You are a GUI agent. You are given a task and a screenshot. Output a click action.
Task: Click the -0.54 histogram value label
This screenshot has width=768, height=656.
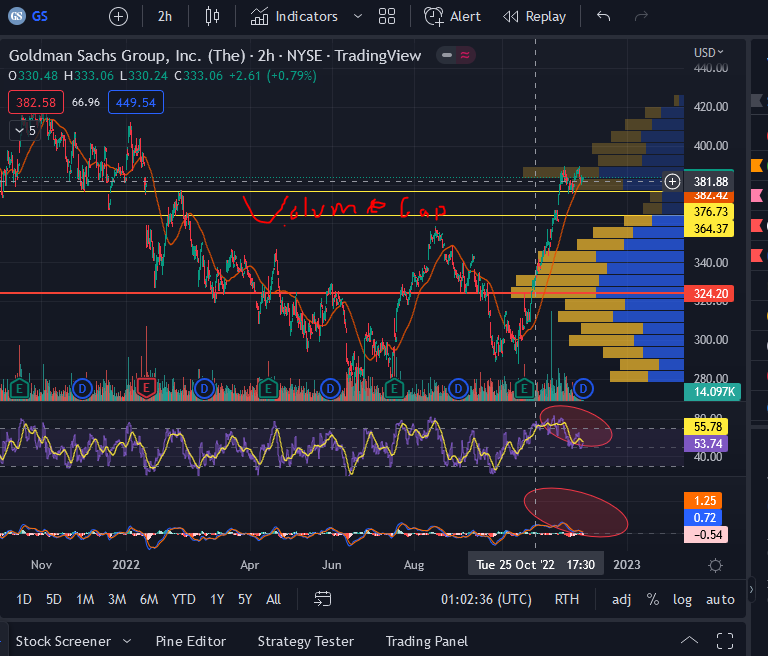pyautogui.click(x=706, y=535)
